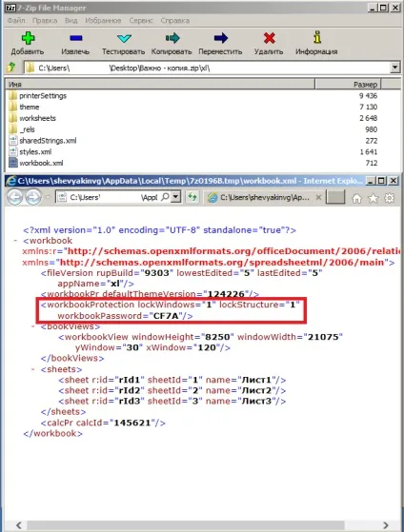
Task: Click the horizontal scrollbar left arrow
Action: pyautogui.click(x=19, y=525)
